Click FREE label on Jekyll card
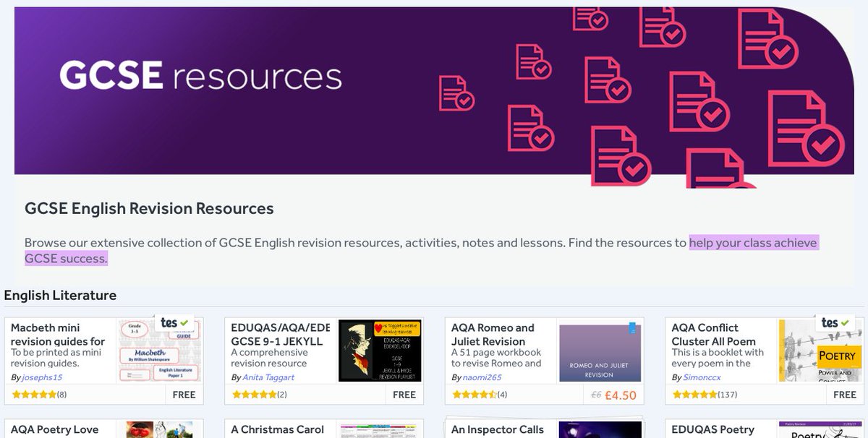The image size is (868, 438). (404, 395)
